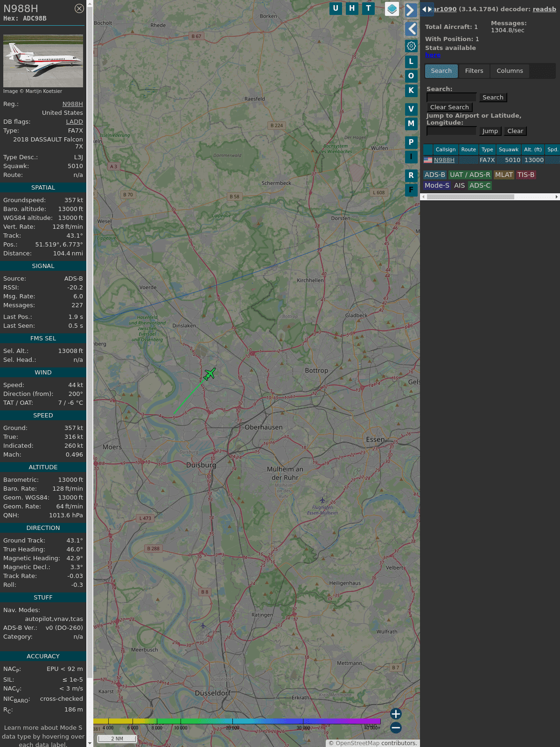Click the right arrow sidebar expand button
Screen dimensions: 560x747
[411, 10]
